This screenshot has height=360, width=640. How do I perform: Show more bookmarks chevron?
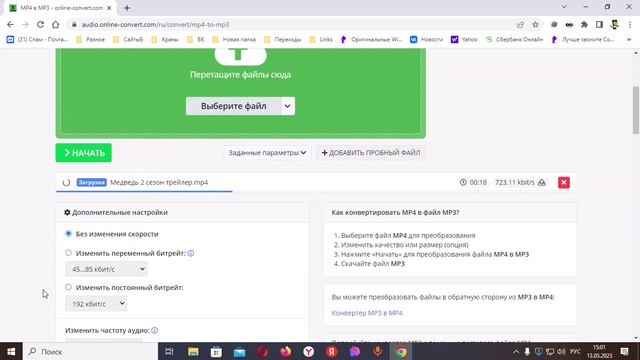pyautogui.click(x=629, y=39)
